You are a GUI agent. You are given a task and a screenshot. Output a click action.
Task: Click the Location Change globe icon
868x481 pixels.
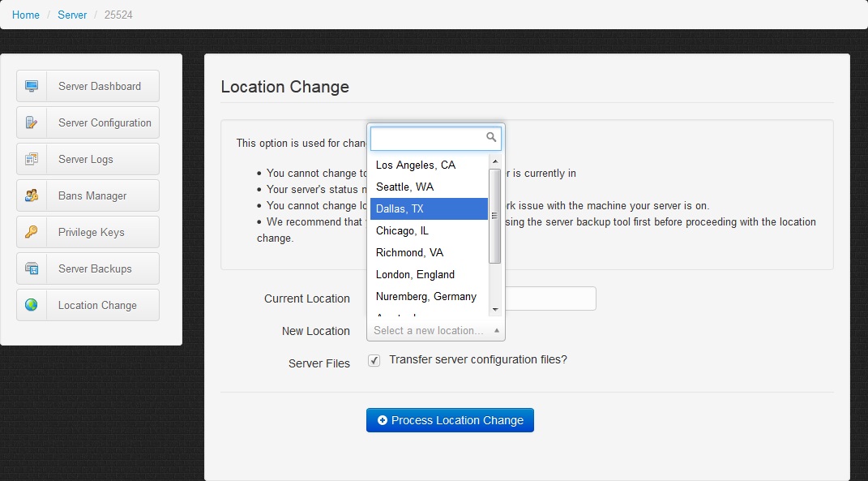[x=32, y=305]
